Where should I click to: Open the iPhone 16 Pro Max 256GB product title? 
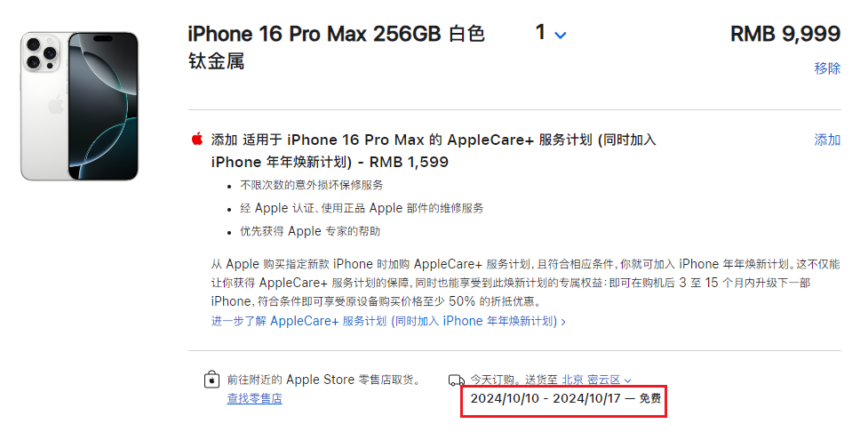[x=337, y=48]
